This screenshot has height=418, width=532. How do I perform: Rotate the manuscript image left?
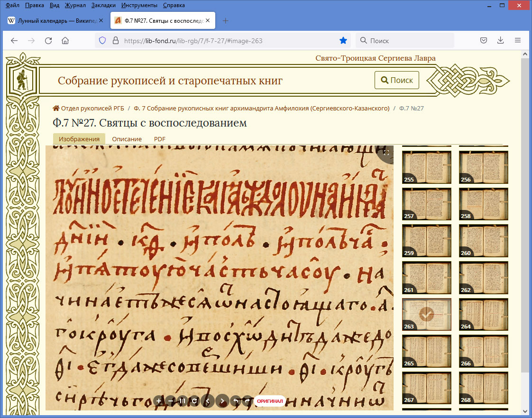point(236,401)
